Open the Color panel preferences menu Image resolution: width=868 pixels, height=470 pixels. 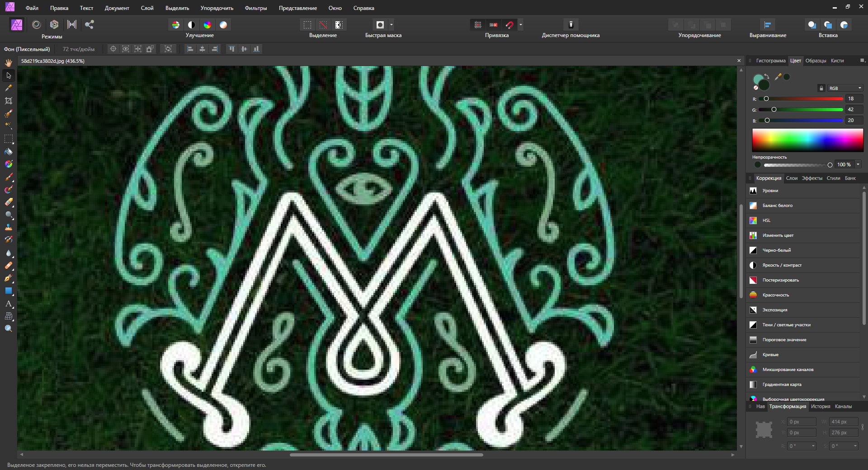pyautogui.click(x=862, y=61)
